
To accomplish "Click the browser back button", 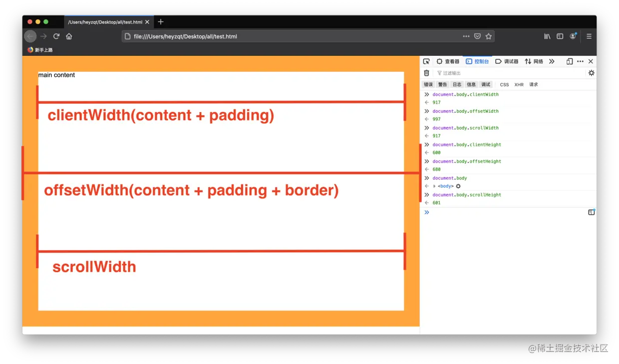I will (30, 36).
